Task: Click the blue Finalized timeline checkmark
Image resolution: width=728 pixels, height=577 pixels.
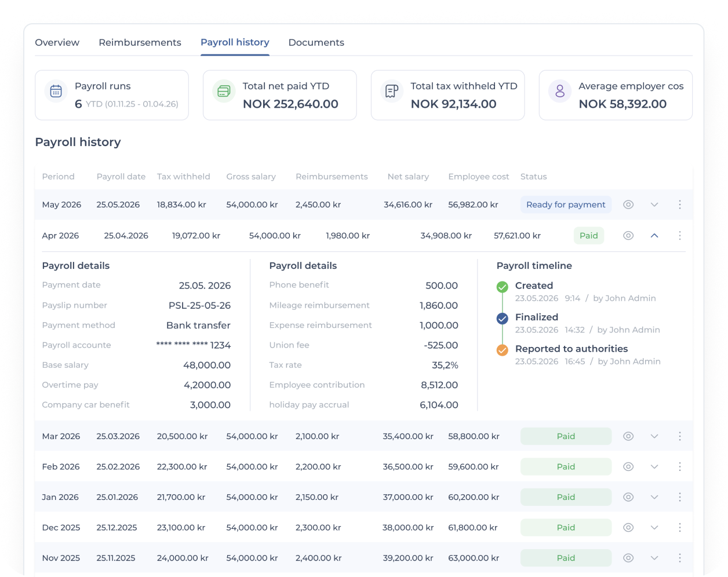Action: pyautogui.click(x=503, y=318)
